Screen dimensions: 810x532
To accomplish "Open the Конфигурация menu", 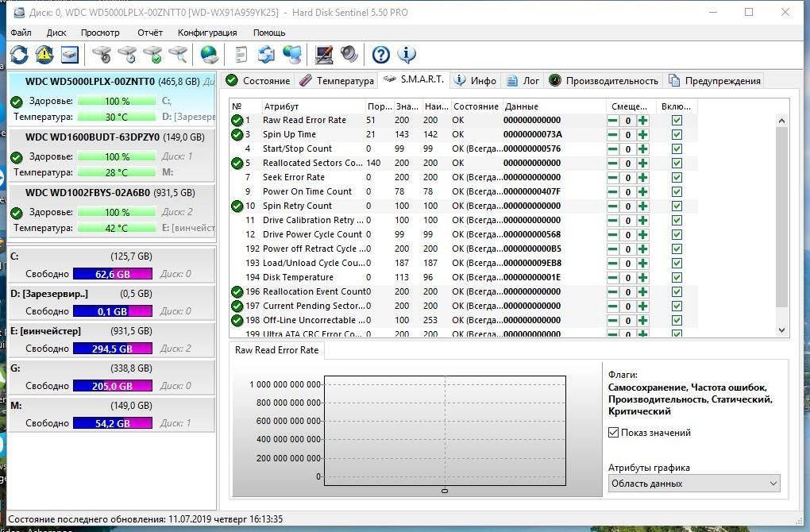I will [207, 33].
